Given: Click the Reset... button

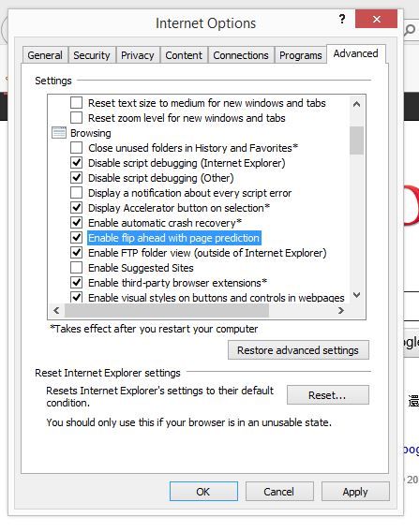Looking at the screenshot, I should (328, 395).
